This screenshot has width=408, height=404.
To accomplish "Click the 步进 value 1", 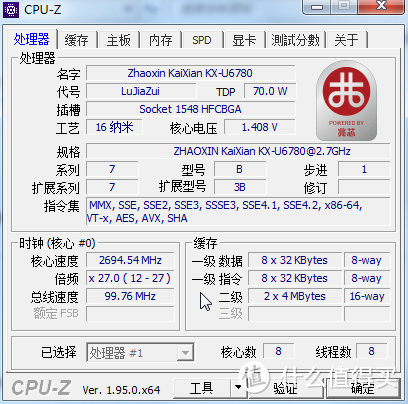I will pyautogui.click(x=364, y=169).
